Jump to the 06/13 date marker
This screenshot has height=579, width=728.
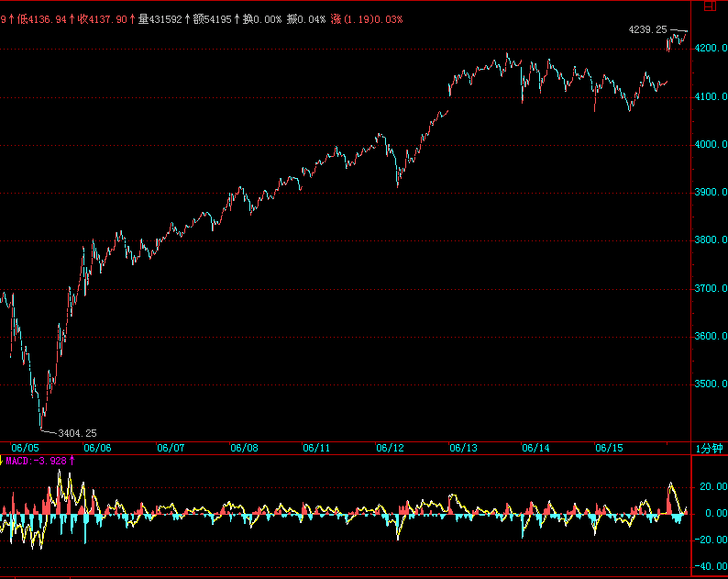463,448
